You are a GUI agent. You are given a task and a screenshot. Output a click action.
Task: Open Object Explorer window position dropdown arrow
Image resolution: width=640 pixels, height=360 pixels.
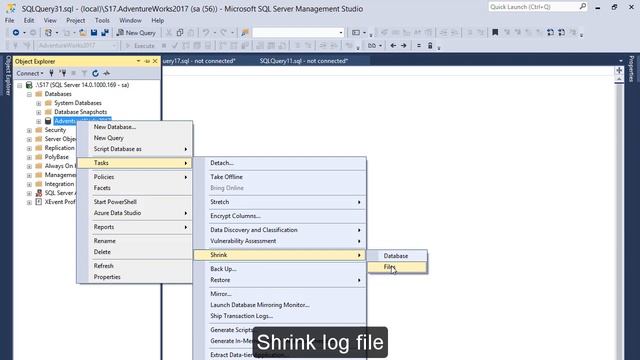click(138, 61)
